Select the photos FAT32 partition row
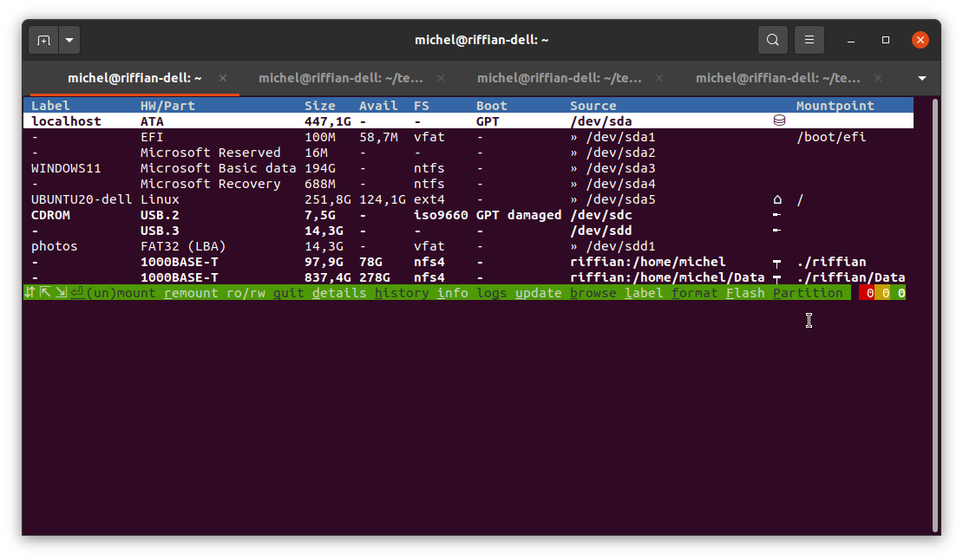The height and width of the screenshot is (560, 963). (468, 246)
